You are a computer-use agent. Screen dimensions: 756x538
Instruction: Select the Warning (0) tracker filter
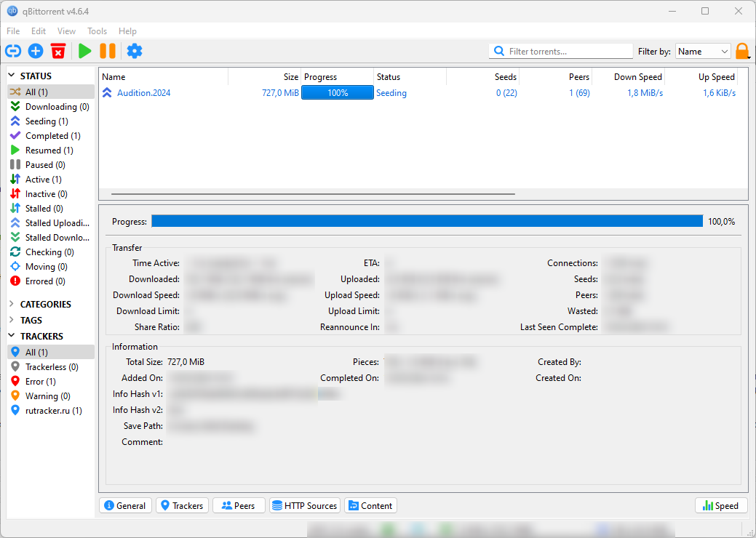click(51, 396)
